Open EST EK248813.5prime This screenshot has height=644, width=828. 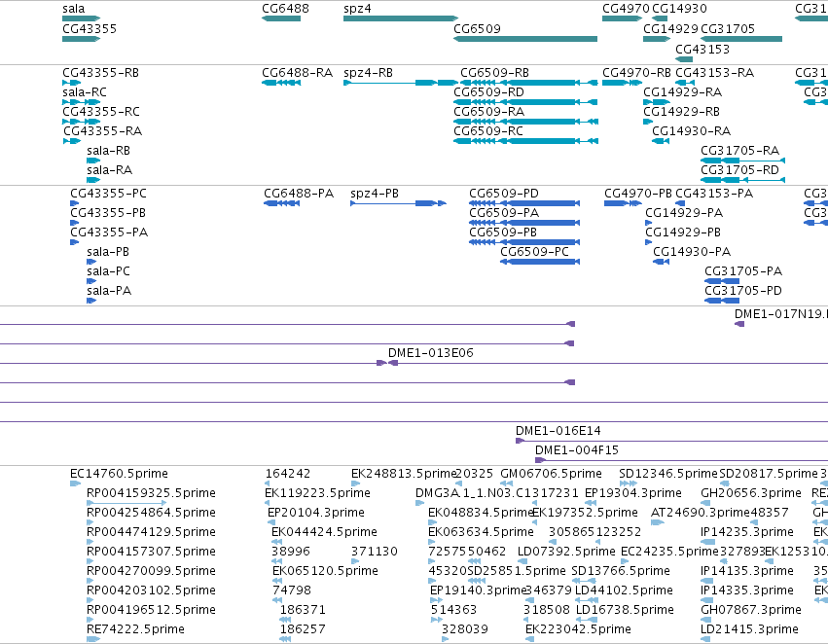[x=355, y=483]
